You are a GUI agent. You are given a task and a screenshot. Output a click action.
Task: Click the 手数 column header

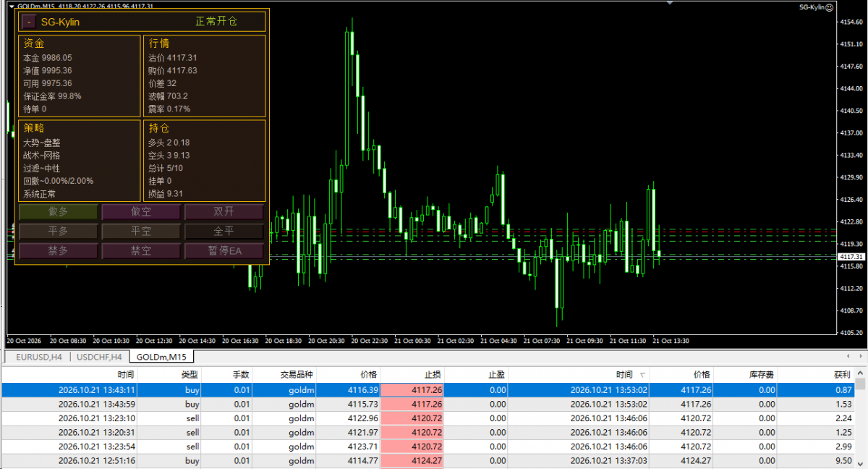pos(226,375)
